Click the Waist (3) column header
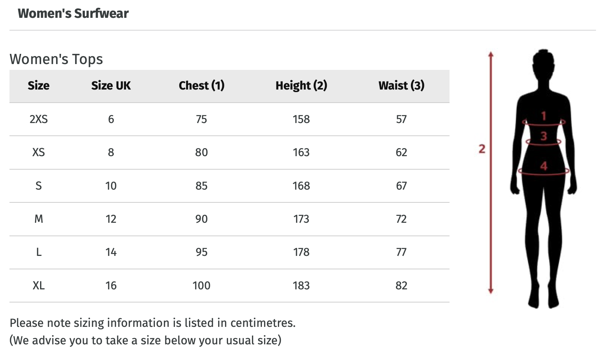612x364 pixels. (401, 86)
